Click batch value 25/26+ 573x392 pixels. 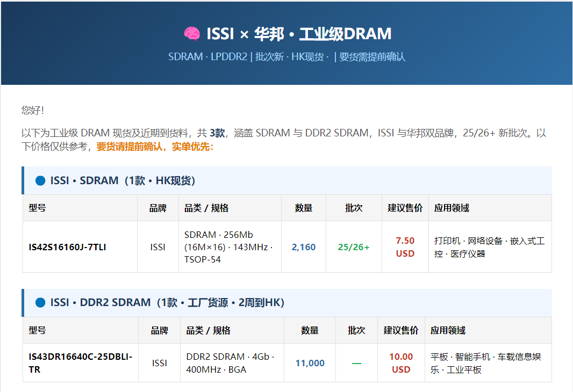(354, 247)
